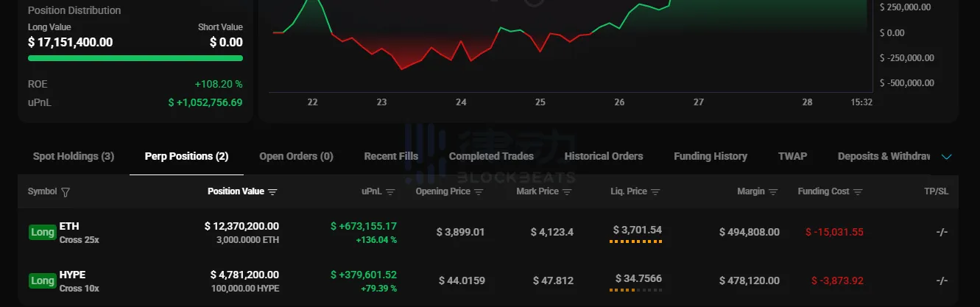Screen dimensions: 980x307
Task: Click chart date marker 23
Action: click(x=381, y=102)
